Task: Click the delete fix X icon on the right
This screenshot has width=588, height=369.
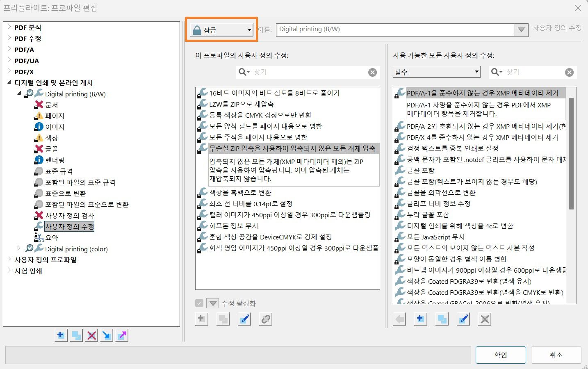Action: coord(484,319)
